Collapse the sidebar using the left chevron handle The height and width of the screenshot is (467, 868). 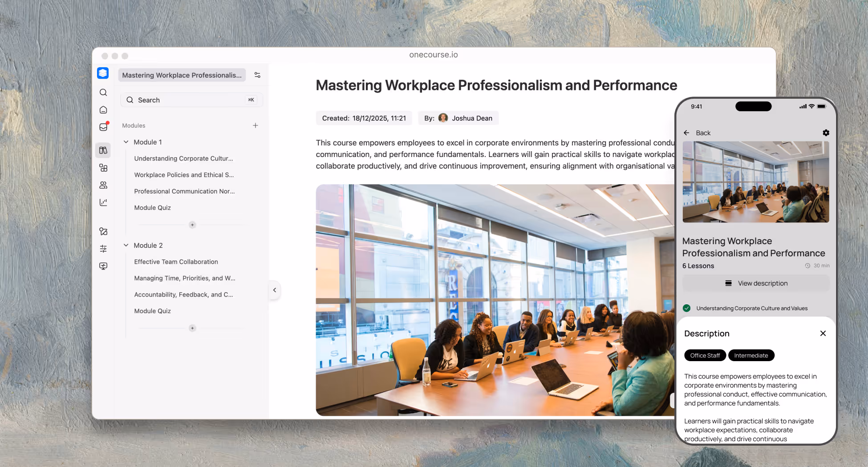[275, 290]
